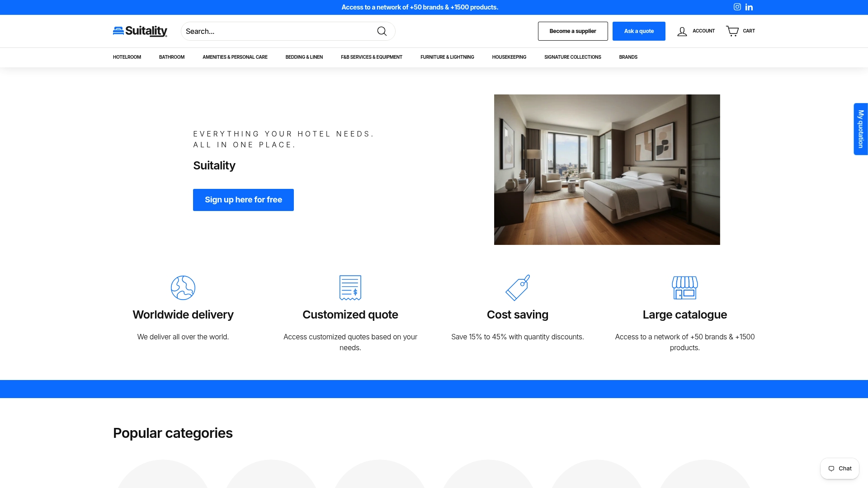The image size is (868, 488).
Task: Open the Brands menu
Action: tap(628, 57)
